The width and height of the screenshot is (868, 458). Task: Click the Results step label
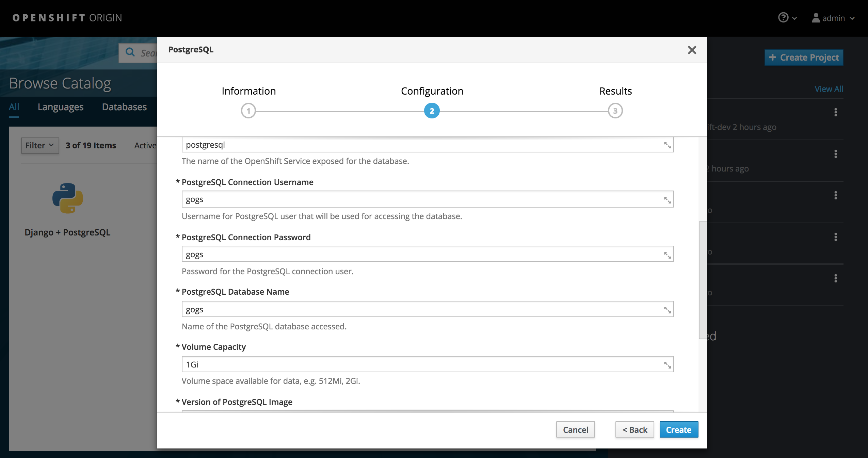615,91
